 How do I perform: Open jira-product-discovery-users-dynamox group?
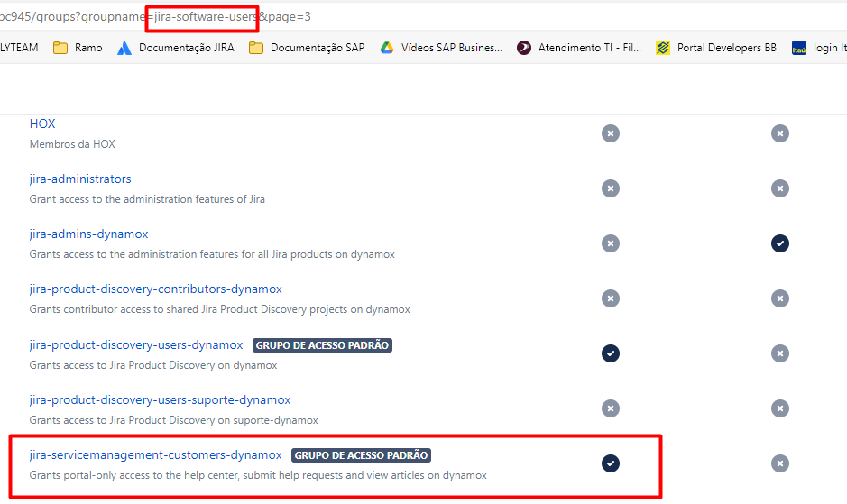click(136, 344)
